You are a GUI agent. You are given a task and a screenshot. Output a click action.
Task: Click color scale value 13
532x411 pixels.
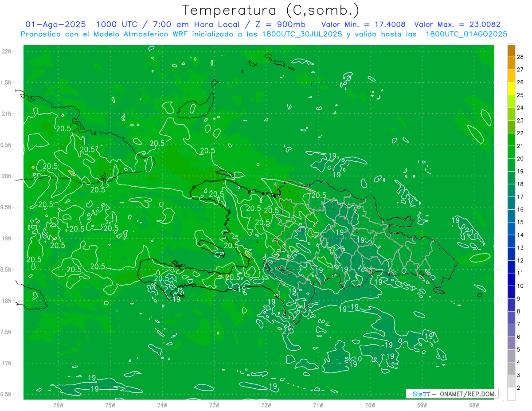[x=520, y=248]
